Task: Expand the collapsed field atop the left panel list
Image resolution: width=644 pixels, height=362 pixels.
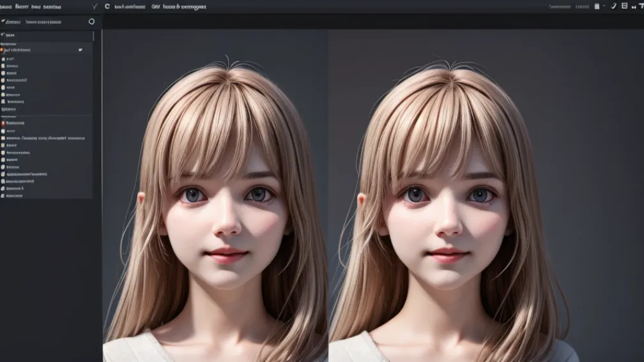Action: [46, 35]
